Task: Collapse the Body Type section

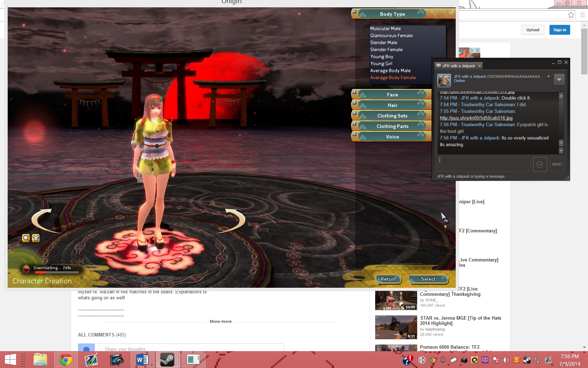Action: 354,12
